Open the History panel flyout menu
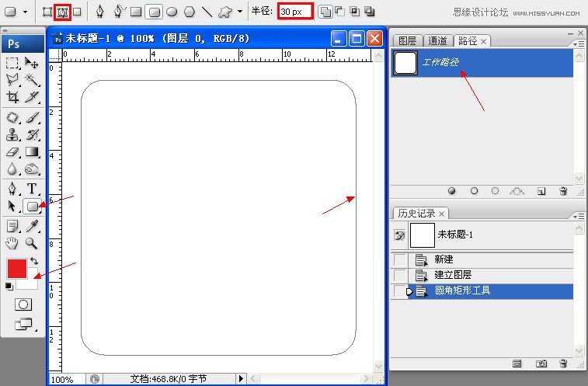The image size is (588, 386). point(578,215)
